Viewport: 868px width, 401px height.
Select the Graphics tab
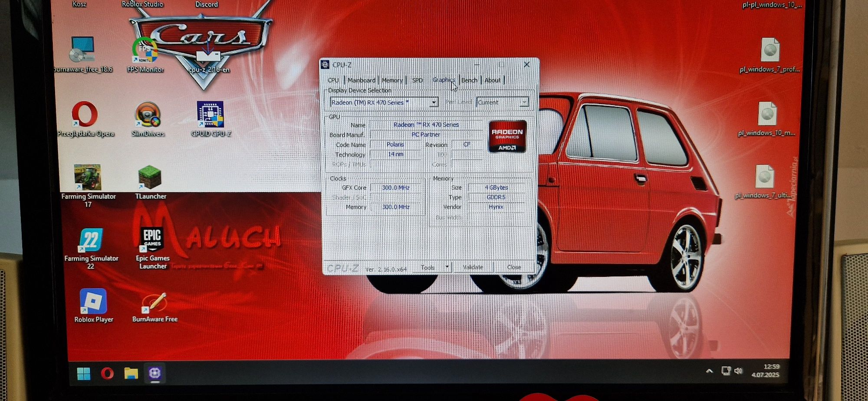pyautogui.click(x=444, y=80)
